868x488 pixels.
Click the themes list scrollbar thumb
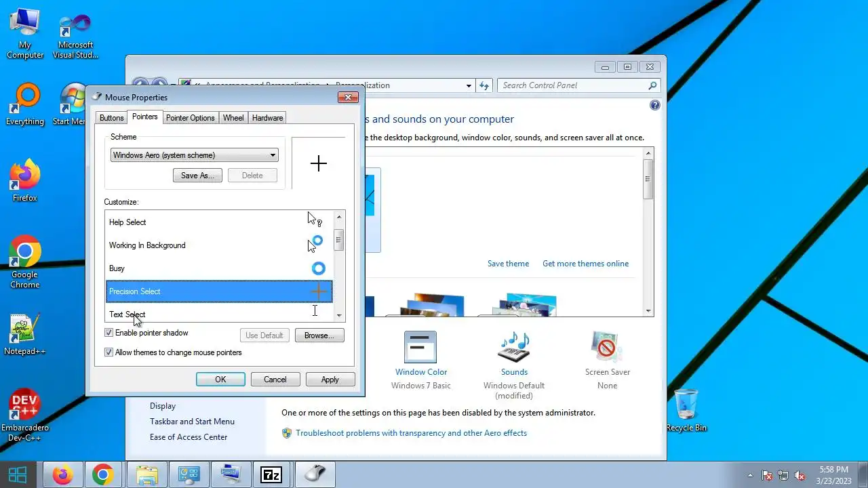click(648, 179)
